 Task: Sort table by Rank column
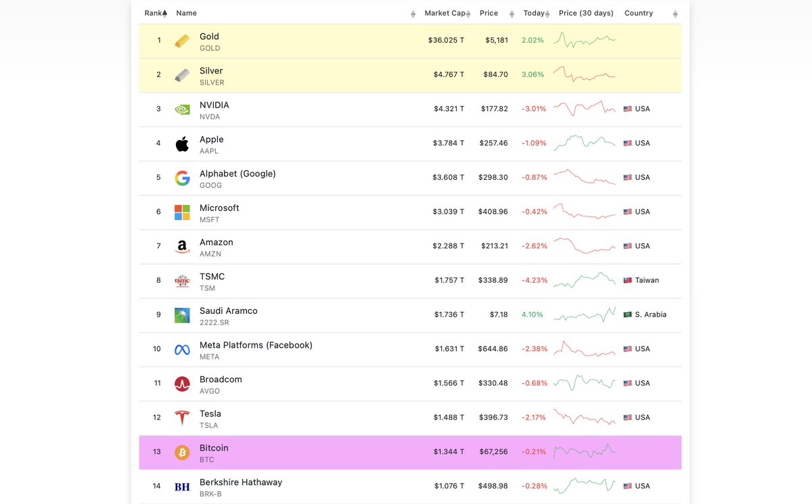[x=156, y=13]
